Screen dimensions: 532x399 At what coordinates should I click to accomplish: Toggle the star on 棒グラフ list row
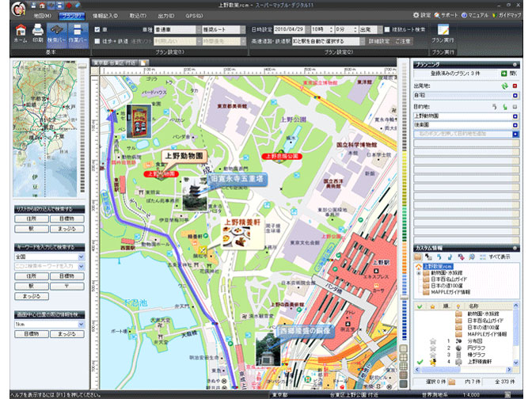click(x=432, y=355)
